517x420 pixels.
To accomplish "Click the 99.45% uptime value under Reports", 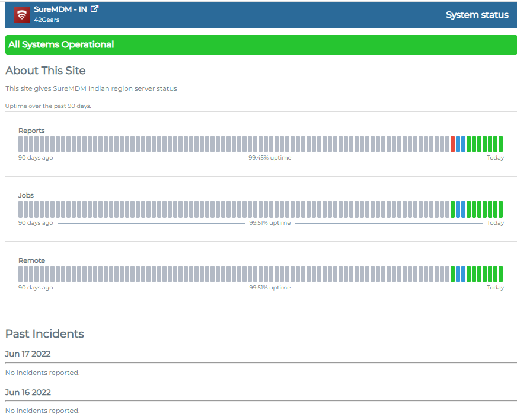I will (x=270, y=158).
